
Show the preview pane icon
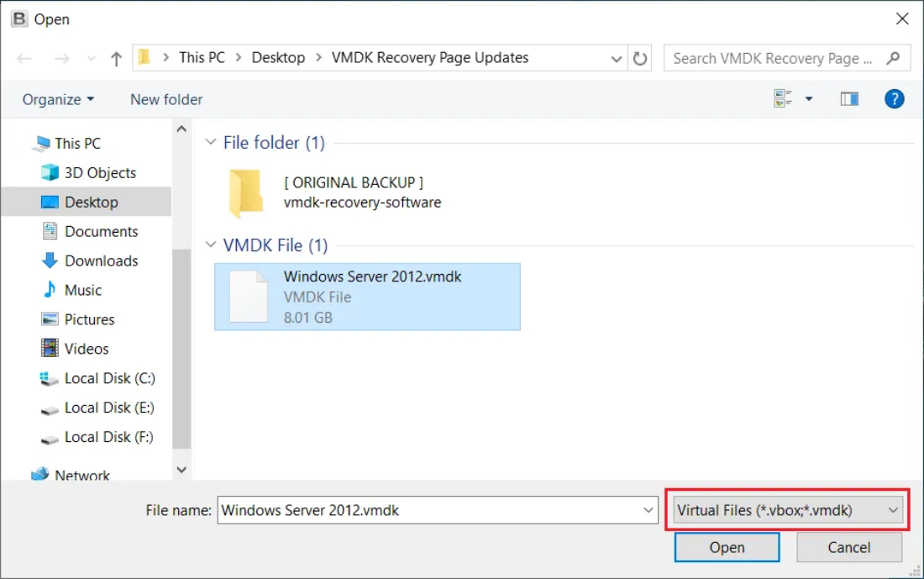coord(848,98)
